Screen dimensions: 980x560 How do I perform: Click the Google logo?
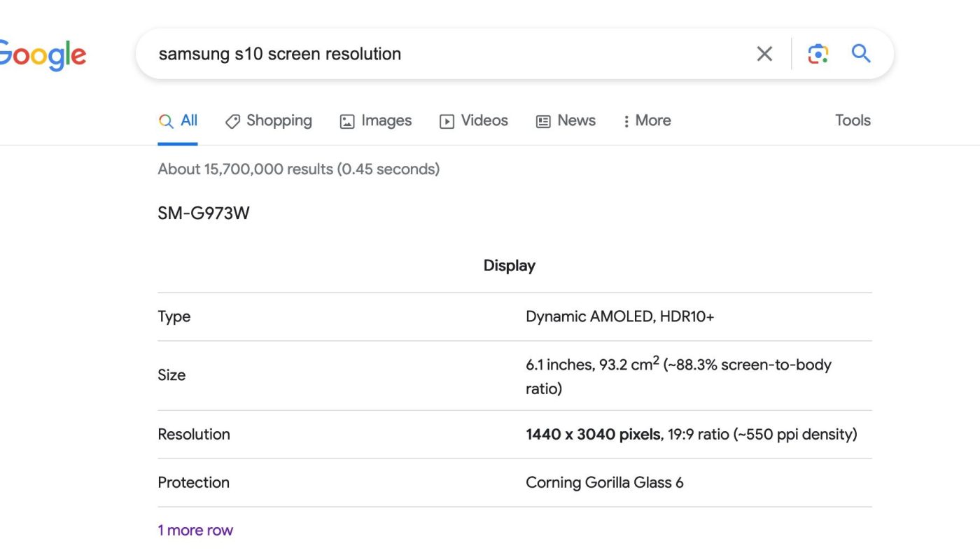point(42,55)
